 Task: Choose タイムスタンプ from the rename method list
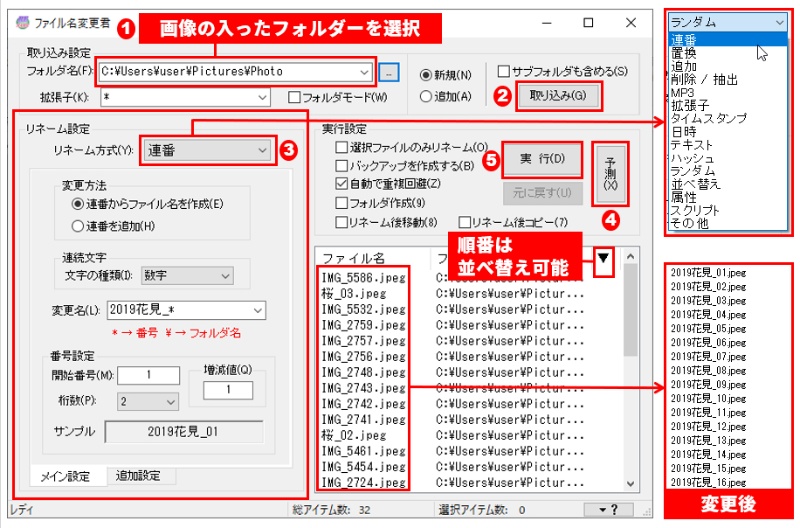click(x=708, y=118)
